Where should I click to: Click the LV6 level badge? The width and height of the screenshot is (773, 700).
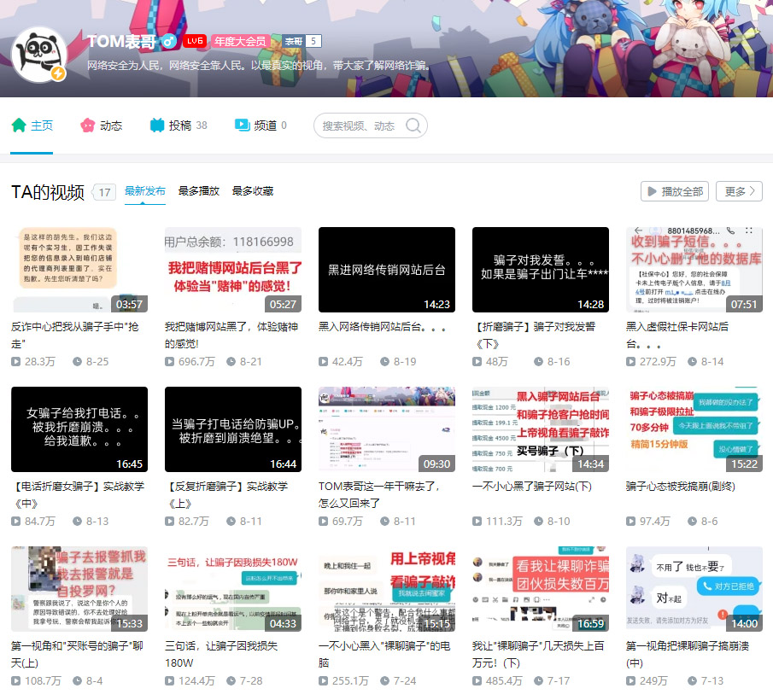(x=194, y=41)
